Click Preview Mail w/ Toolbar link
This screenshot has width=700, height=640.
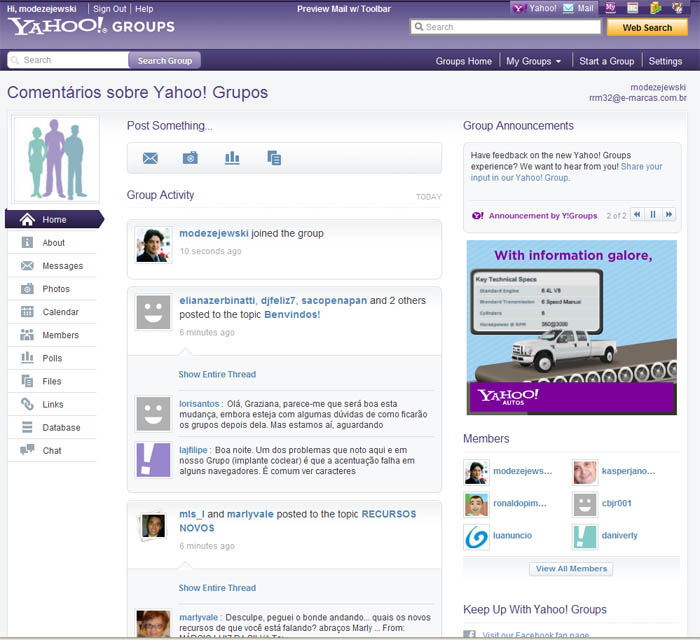point(344,9)
